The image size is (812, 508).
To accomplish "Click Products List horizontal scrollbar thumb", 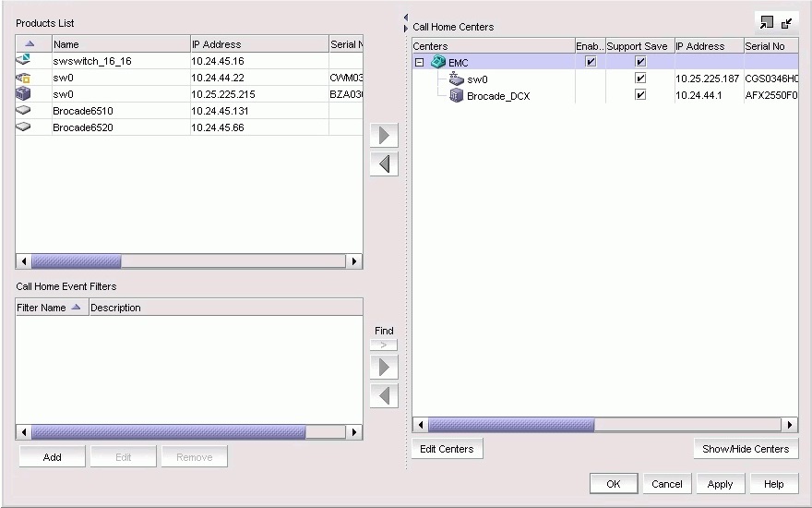I will tap(76, 261).
